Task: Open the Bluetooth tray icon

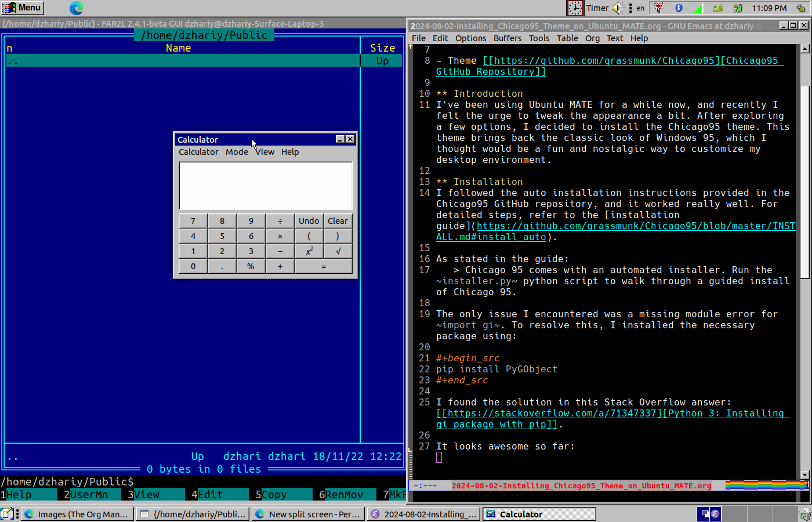Action: coord(679,8)
